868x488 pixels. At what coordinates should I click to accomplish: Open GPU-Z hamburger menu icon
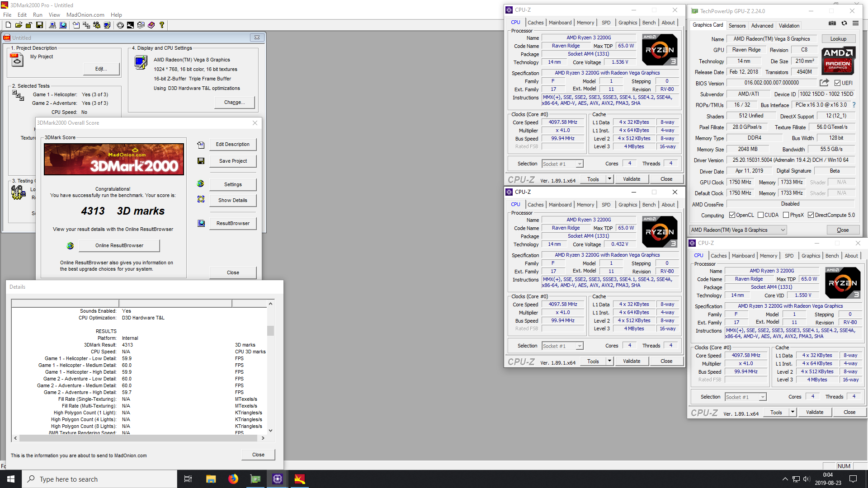point(855,23)
